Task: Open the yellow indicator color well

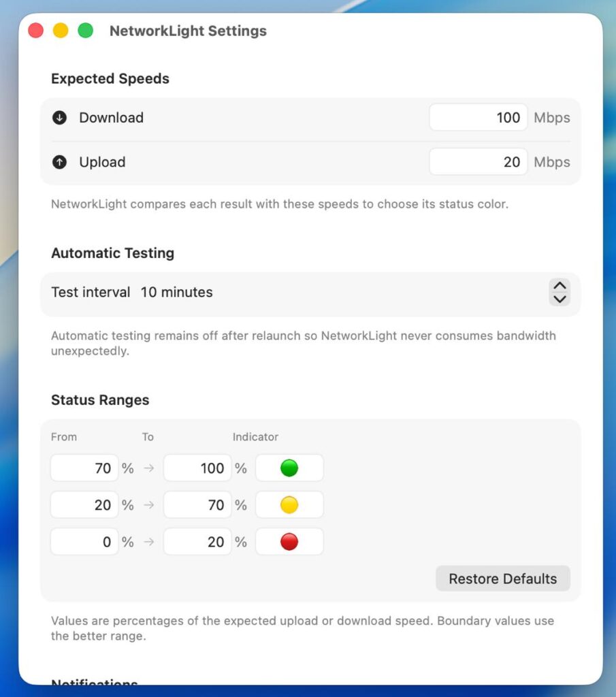Action: [x=289, y=505]
